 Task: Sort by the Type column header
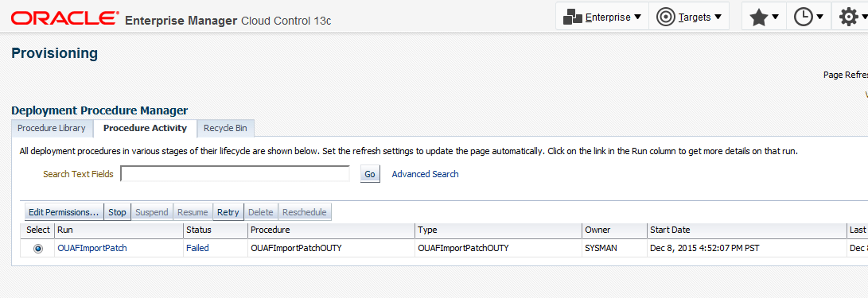[498, 230]
